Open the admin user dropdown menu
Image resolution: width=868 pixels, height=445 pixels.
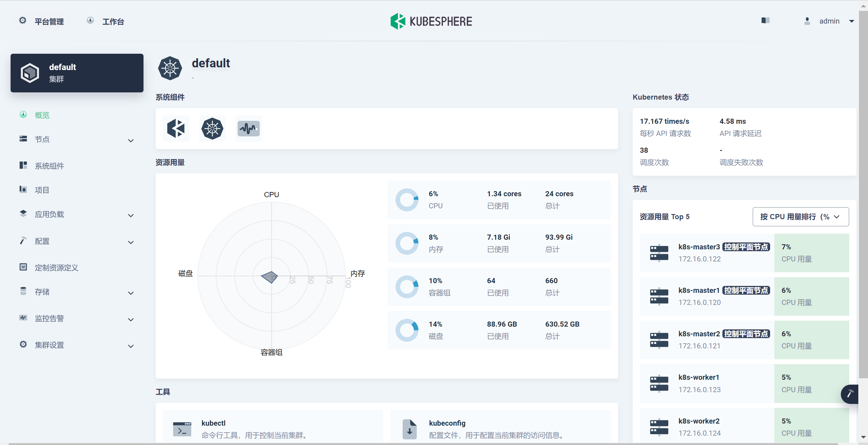click(x=829, y=21)
